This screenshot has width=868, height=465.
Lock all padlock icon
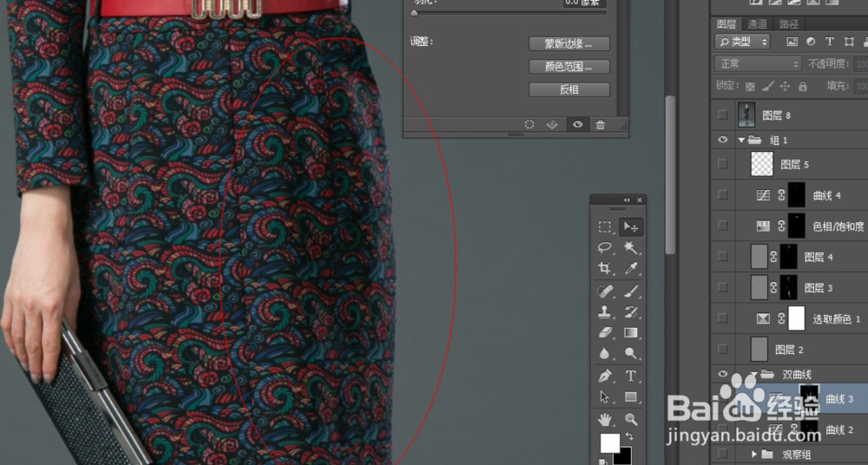[x=803, y=87]
